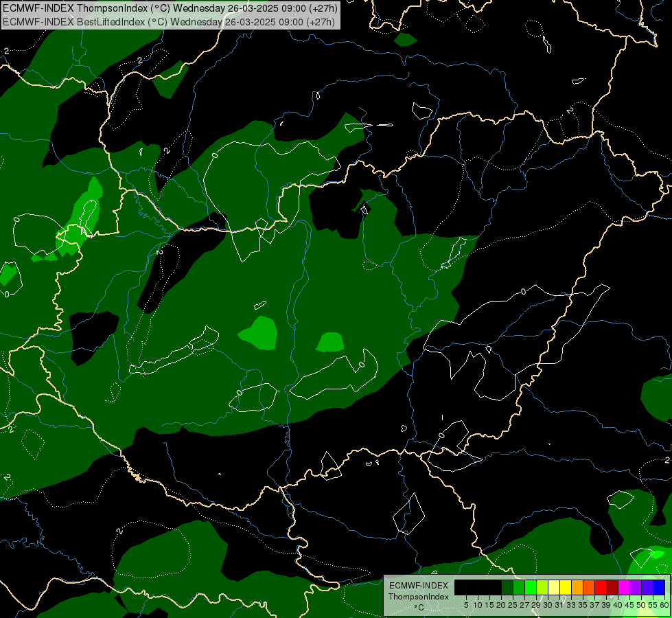This screenshot has width=672, height=618.
Task: Pick legend scale value 35
Action: (x=583, y=605)
